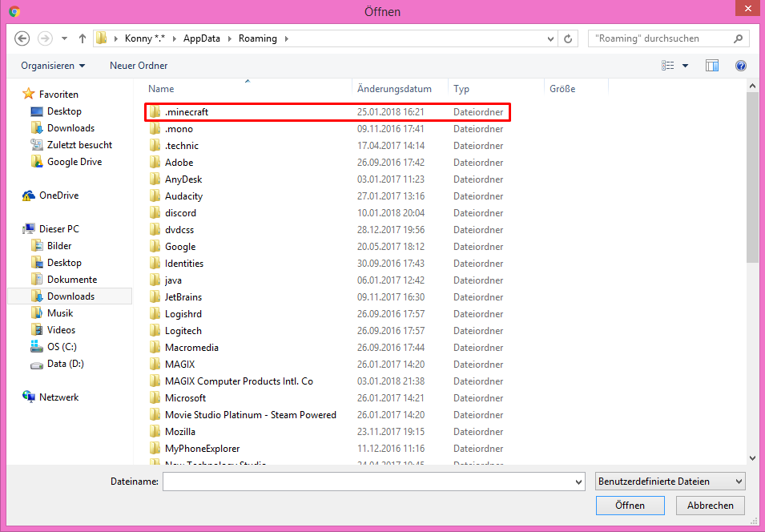Viewport: 765px width, 532px height.
Task: Open Dokumente under Dieser PC
Action: tap(64, 280)
